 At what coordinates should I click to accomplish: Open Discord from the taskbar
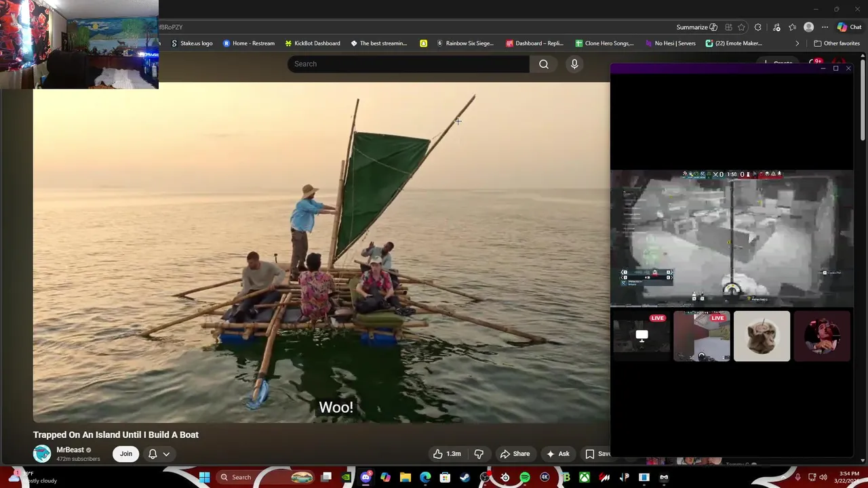[x=366, y=477]
